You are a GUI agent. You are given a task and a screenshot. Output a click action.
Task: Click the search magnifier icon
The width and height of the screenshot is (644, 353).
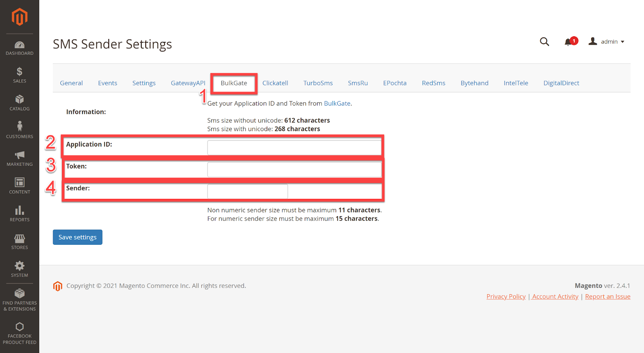tap(544, 41)
